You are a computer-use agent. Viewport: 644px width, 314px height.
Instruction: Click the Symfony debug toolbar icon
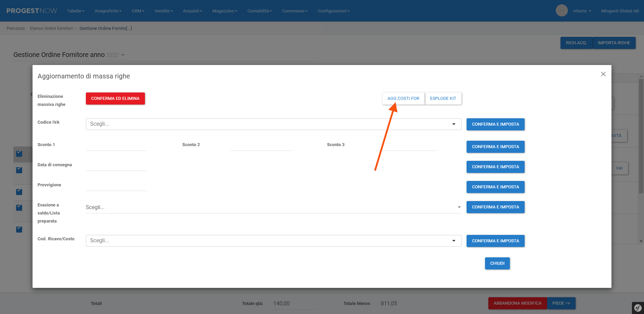(638, 308)
